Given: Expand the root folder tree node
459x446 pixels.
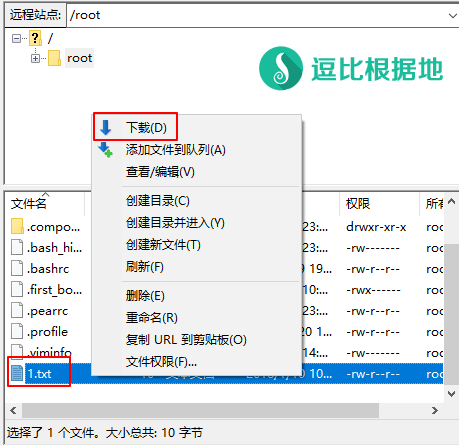Looking at the screenshot, I should [35, 59].
